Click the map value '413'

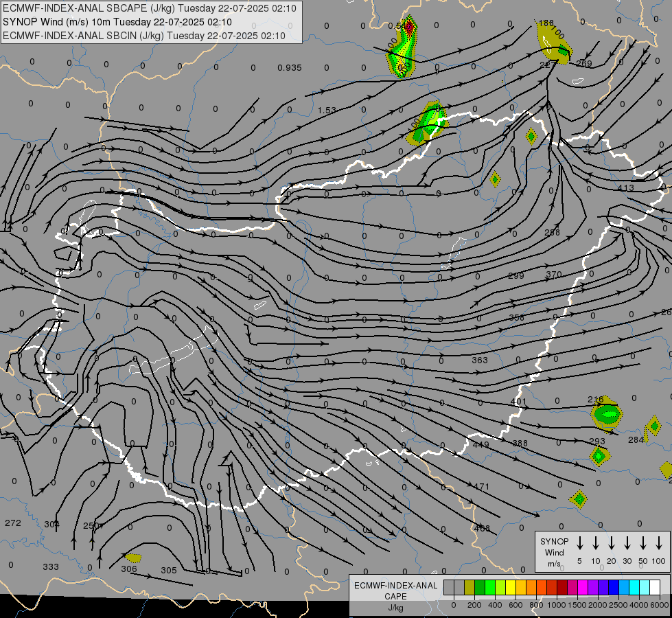626,187
